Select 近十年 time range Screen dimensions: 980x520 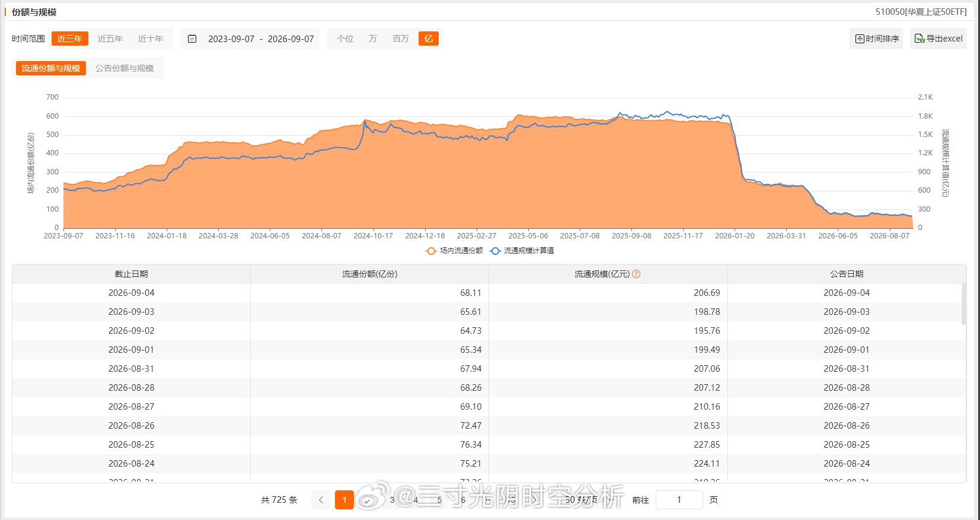click(151, 39)
